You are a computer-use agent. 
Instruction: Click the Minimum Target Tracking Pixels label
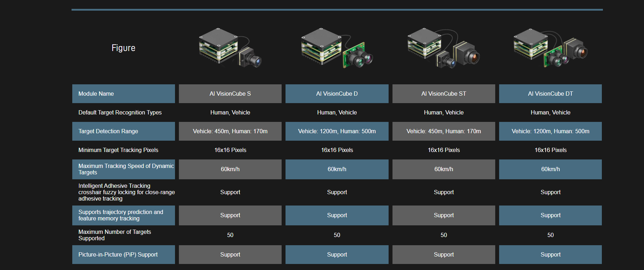(118, 150)
